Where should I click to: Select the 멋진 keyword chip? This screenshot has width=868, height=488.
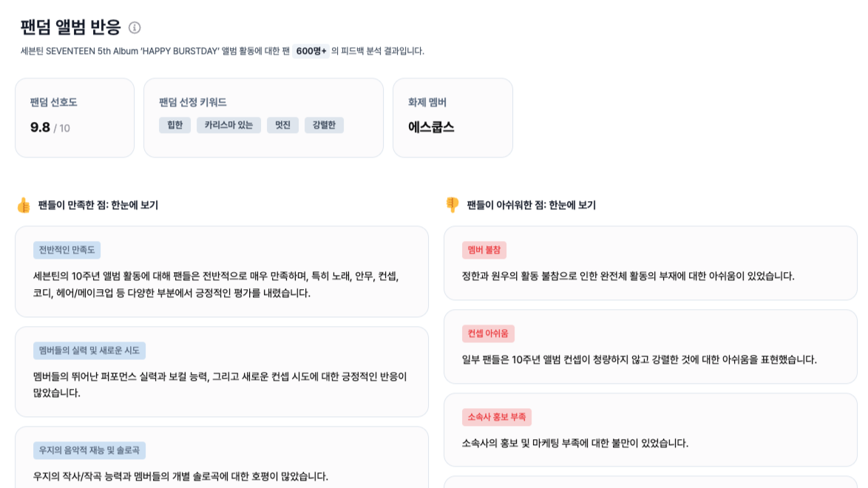[282, 125]
